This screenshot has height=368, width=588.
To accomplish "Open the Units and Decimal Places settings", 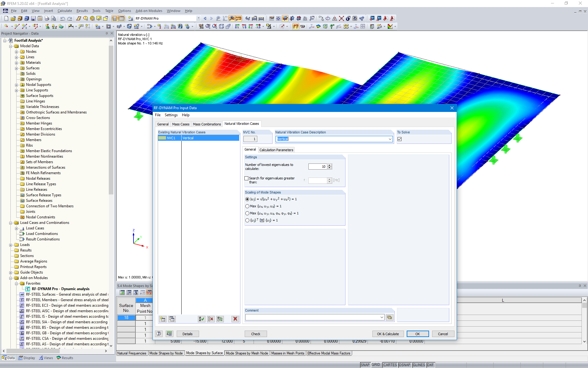I will pos(169,334).
